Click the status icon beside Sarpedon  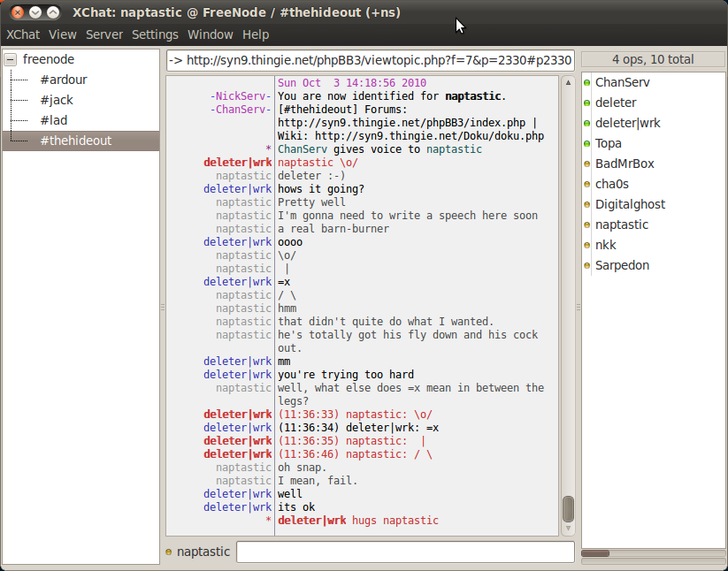coord(587,265)
